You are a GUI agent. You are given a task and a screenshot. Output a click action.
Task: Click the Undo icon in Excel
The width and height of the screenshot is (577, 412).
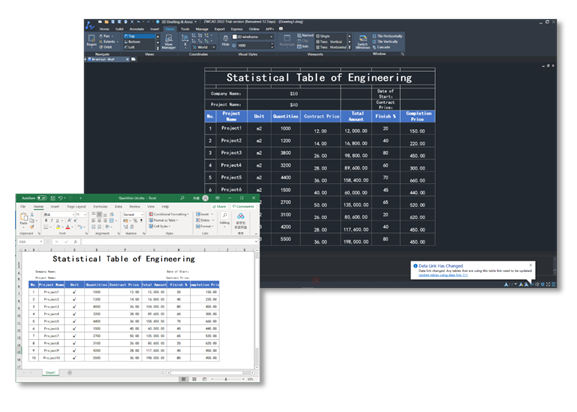click(x=60, y=198)
